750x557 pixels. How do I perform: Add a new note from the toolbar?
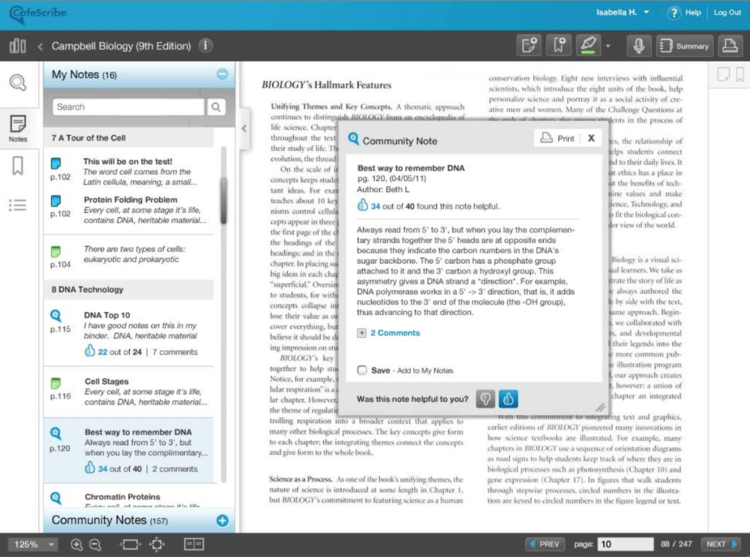[x=529, y=46]
